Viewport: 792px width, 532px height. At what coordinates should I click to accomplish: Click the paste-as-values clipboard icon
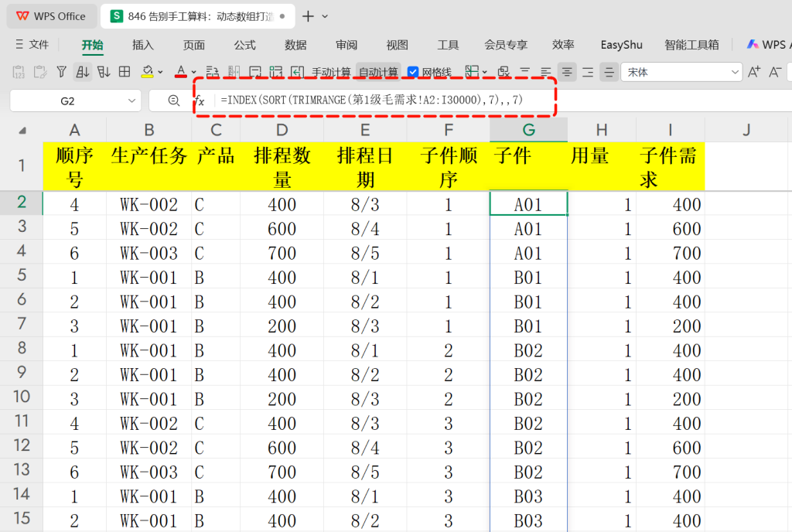(x=19, y=72)
